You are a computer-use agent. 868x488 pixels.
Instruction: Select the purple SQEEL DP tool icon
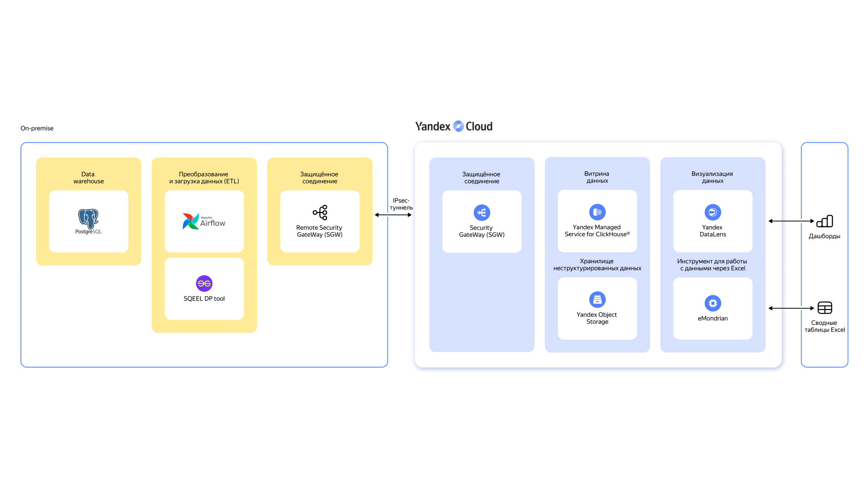point(204,284)
